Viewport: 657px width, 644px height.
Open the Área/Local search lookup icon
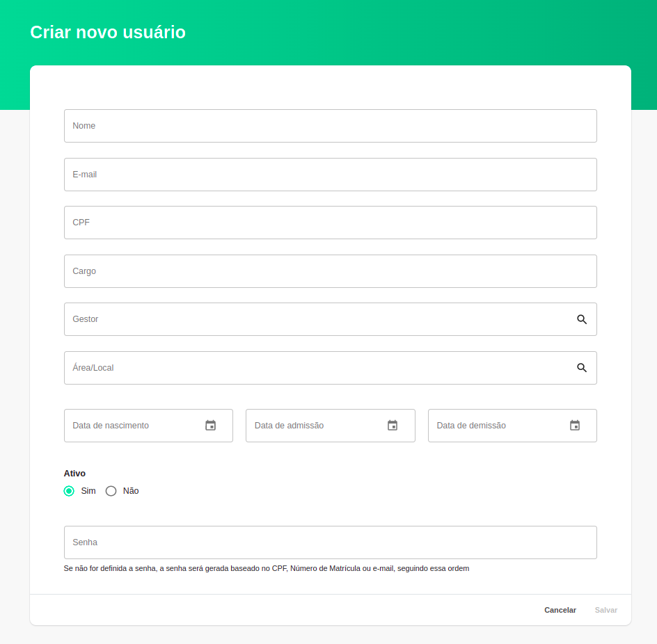[x=582, y=367]
